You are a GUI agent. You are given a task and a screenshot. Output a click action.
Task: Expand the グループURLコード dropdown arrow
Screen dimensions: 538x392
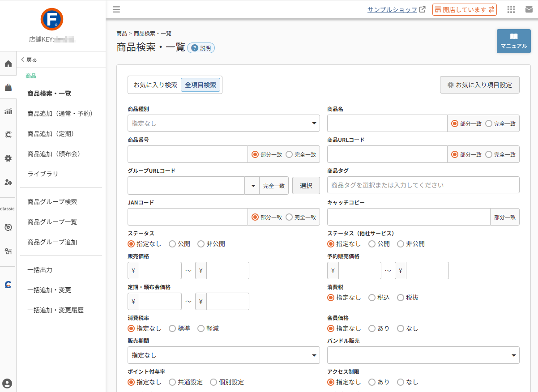click(x=252, y=186)
